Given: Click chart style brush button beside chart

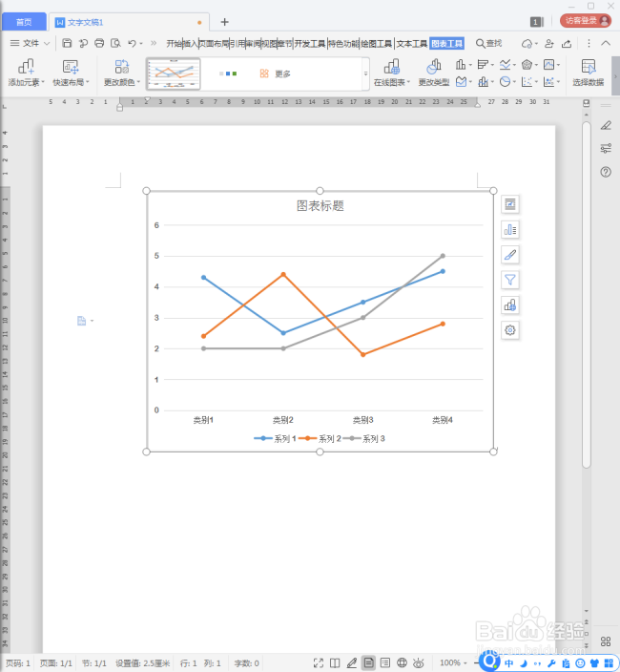Looking at the screenshot, I should click(510, 255).
